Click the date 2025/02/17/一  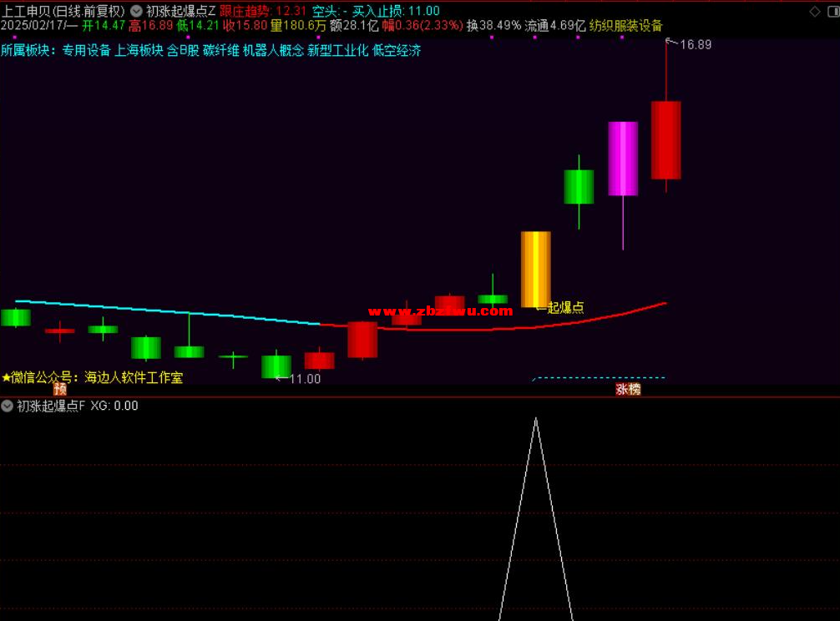pos(39,25)
